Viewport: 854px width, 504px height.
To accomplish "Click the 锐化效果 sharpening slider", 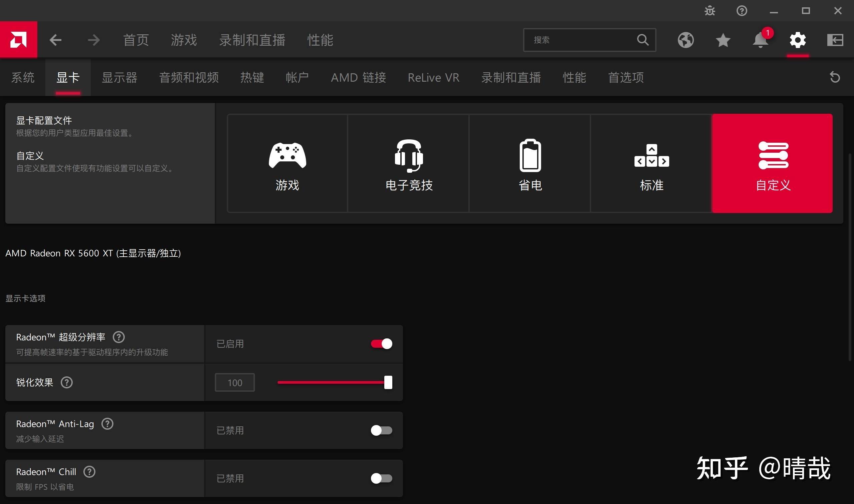I will tap(335, 382).
